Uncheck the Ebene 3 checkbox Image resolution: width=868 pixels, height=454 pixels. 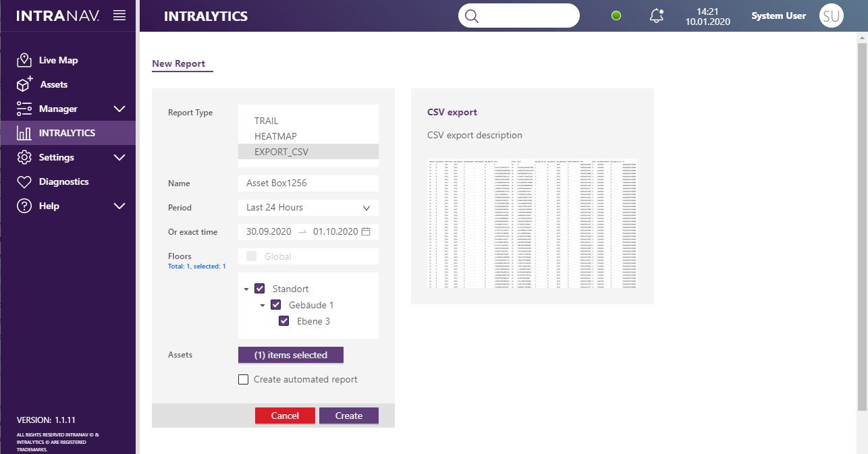(x=284, y=321)
